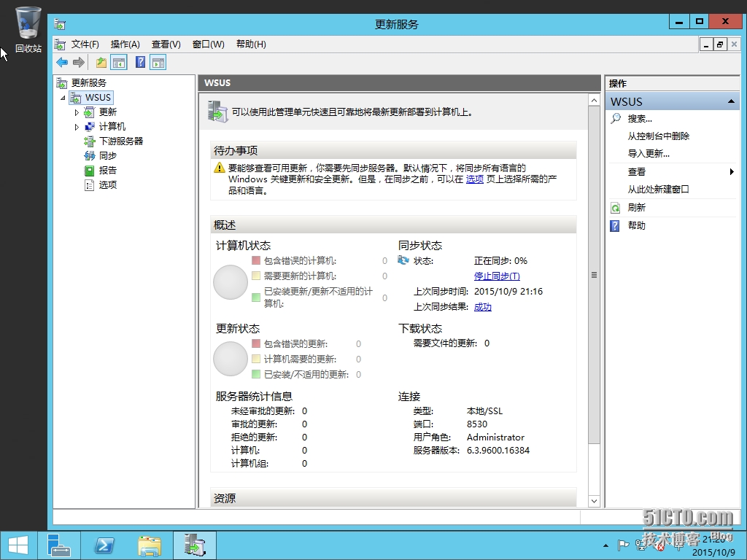Select the 下游服务器 tree item label

click(121, 141)
